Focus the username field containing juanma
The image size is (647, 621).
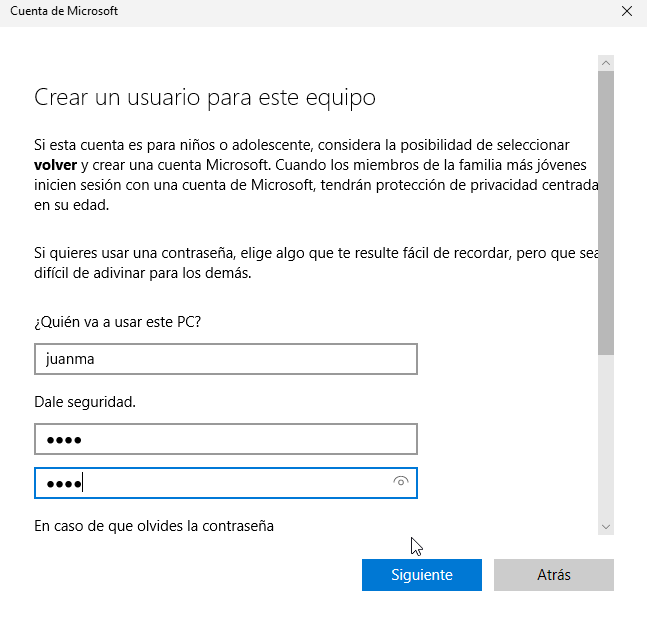[x=226, y=359]
